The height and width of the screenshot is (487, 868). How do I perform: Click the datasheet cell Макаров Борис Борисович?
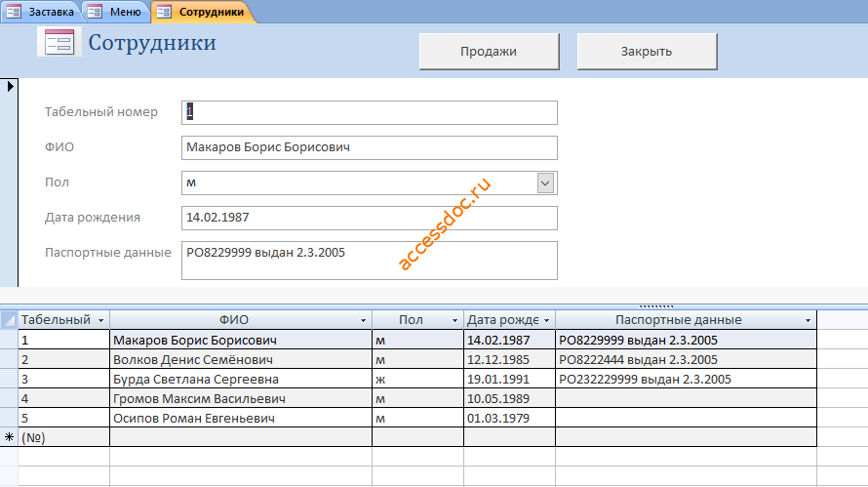[x=241, y=340]
